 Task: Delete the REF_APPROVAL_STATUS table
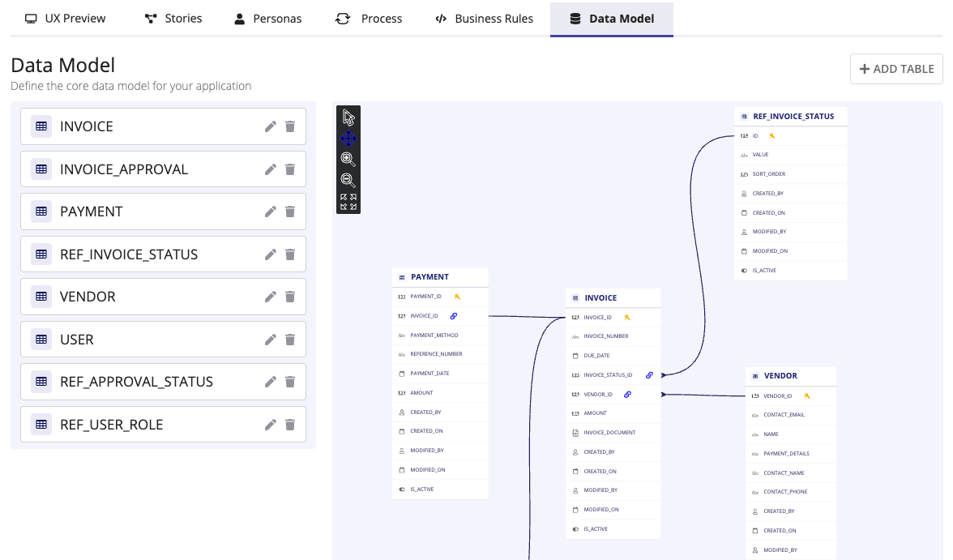(x=290, y=382)
